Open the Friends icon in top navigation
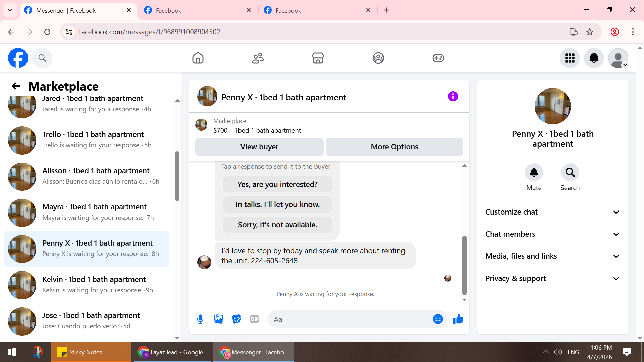The image size is (644, 362). pyautogui.click(x=258, y=58)
